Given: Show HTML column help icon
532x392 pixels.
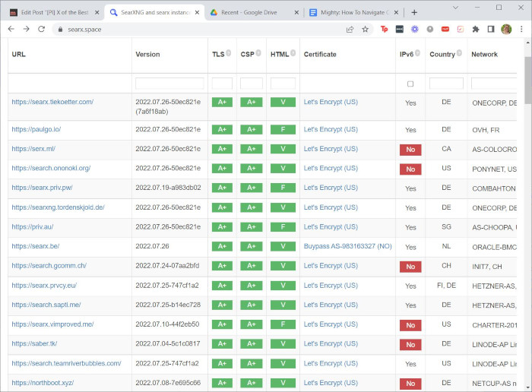Looking at the screenshot, I should point(293,53).
